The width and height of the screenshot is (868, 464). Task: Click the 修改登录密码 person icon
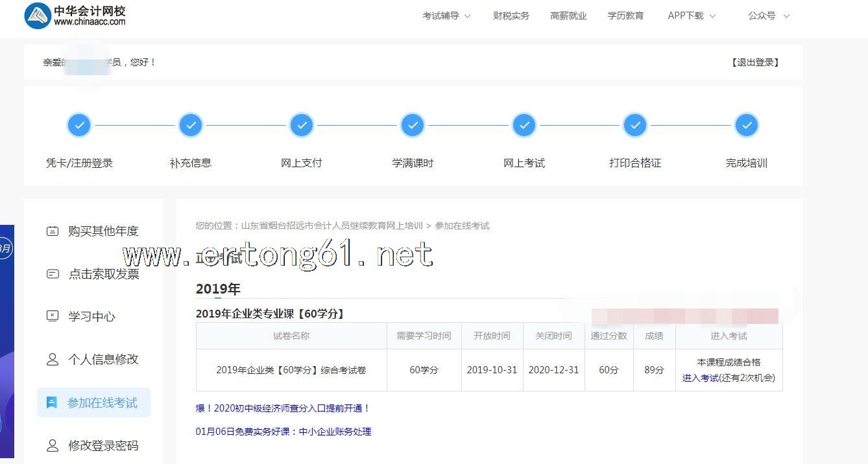point(53,445)
